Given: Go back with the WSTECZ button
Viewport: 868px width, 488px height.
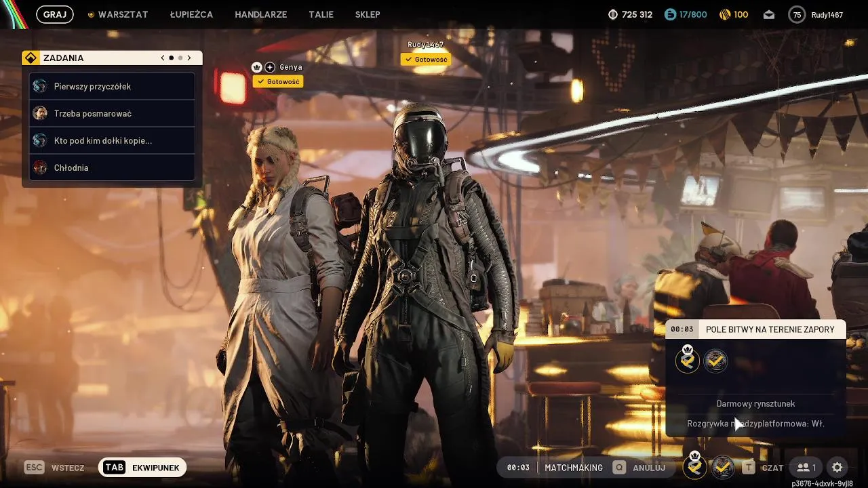Looking at the screenshot, I should pos(68,468).
